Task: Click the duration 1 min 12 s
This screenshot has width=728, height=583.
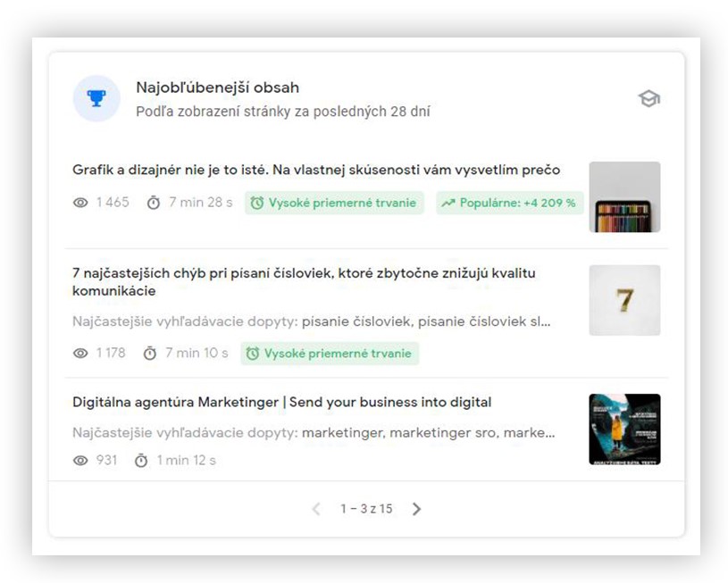Action: (186, 461)
